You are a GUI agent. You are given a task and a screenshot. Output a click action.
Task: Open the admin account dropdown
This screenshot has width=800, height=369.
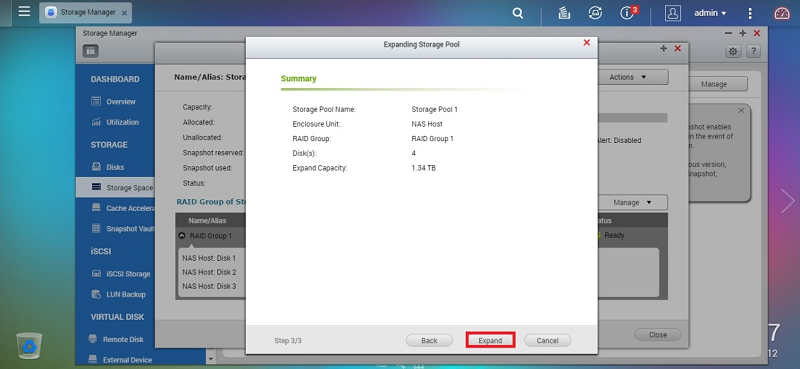[710, 13]
